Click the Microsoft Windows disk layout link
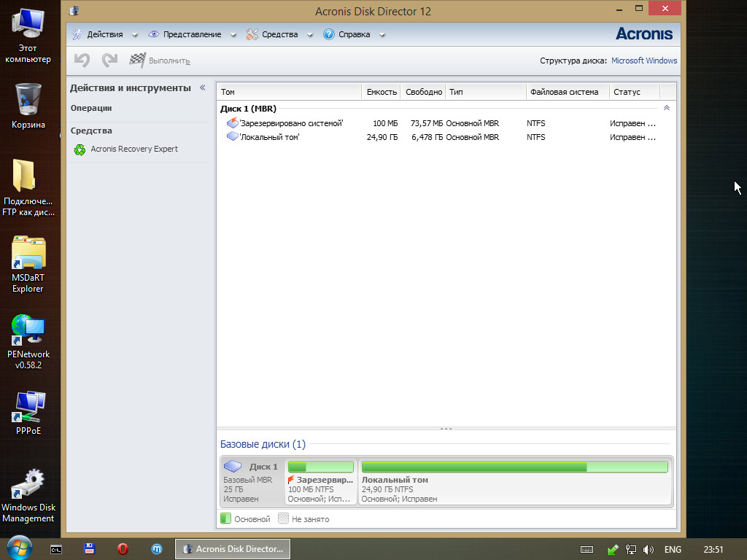This screenshot has width=747, height=560. [x=643, y=61]
